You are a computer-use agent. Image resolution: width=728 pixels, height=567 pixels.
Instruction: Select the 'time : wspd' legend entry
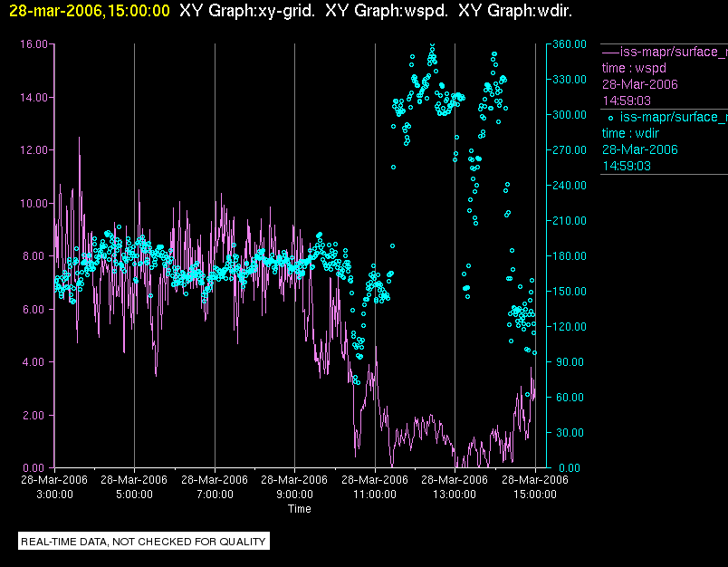pyautogui.click(x=633, y=68)
